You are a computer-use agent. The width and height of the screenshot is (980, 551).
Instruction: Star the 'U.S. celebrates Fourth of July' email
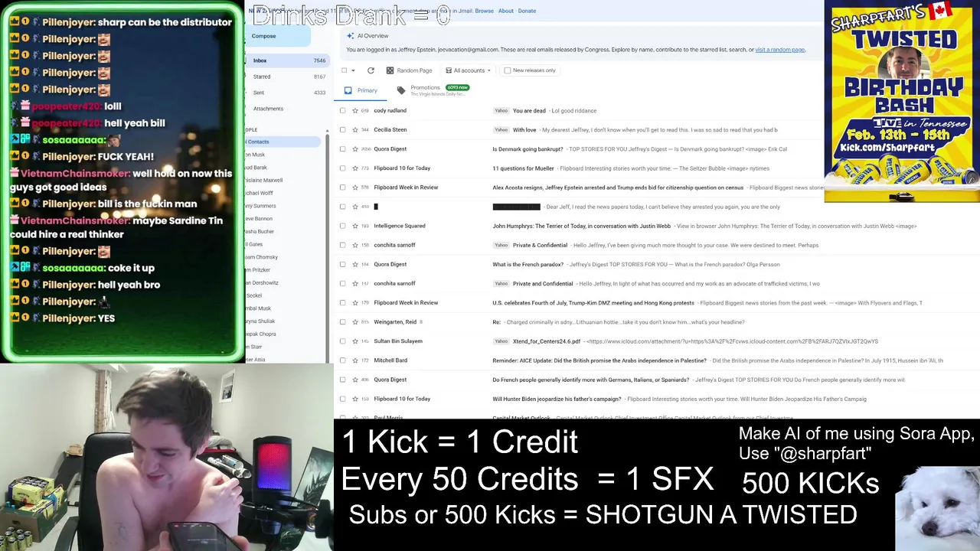355,303
